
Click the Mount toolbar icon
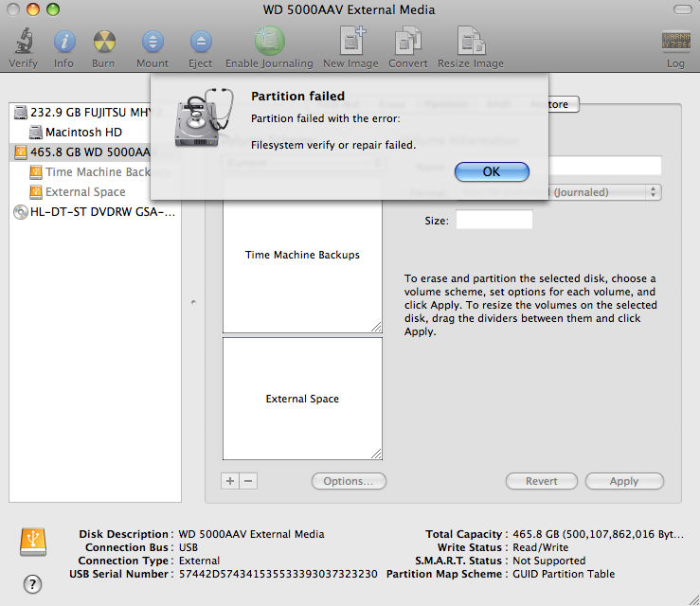[153, 41]
